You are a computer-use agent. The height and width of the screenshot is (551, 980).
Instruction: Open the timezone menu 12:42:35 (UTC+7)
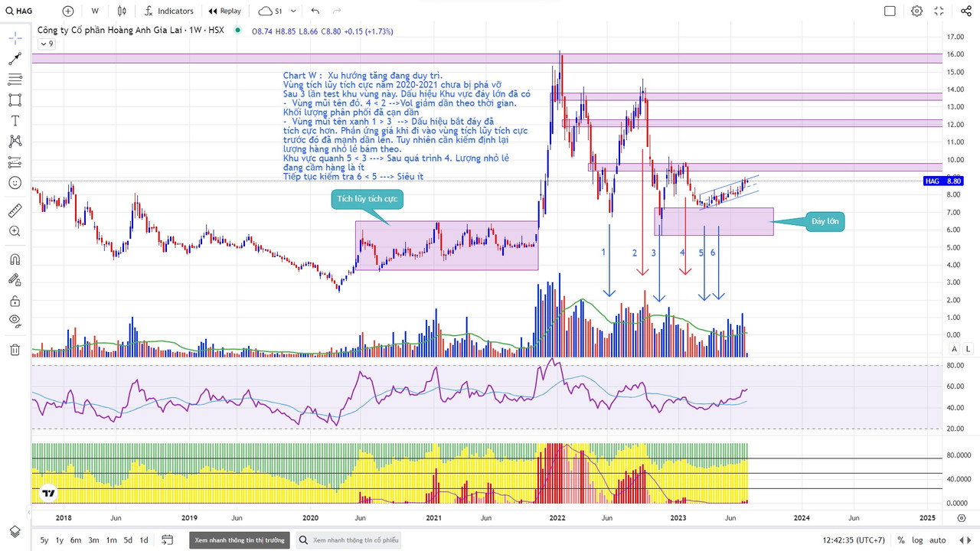(854, 540)
